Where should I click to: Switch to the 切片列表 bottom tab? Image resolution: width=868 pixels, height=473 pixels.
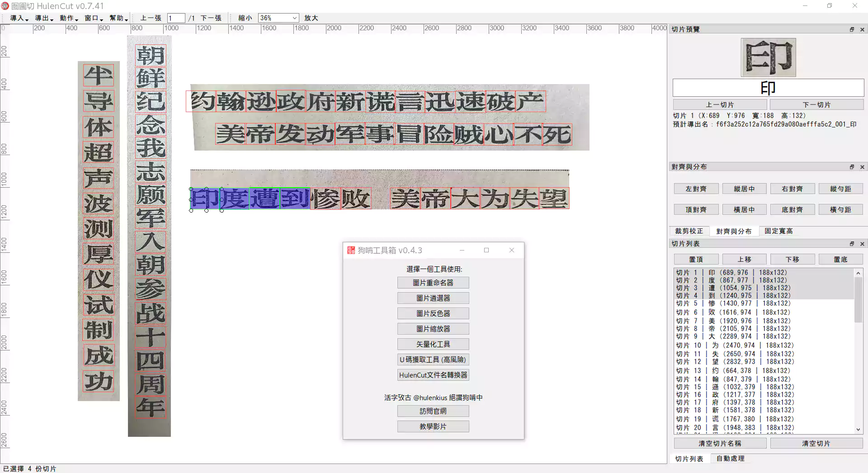coord(689,459)
